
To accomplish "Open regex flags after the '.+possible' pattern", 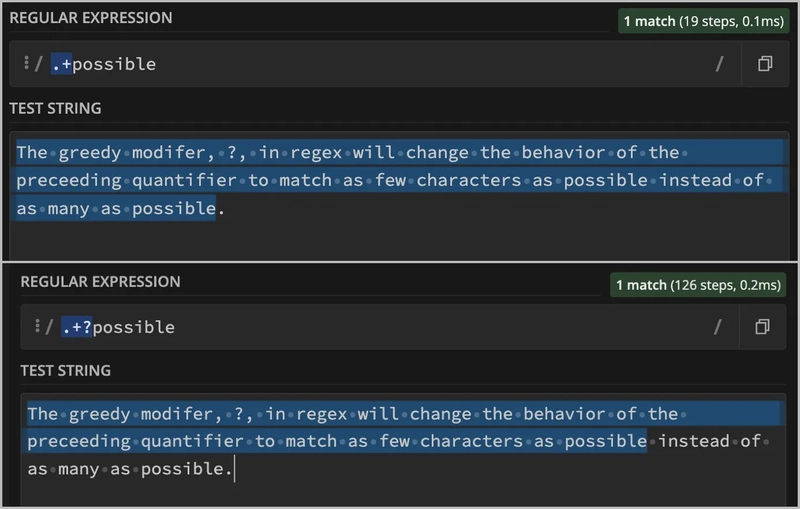I will (x=718, y=64).
